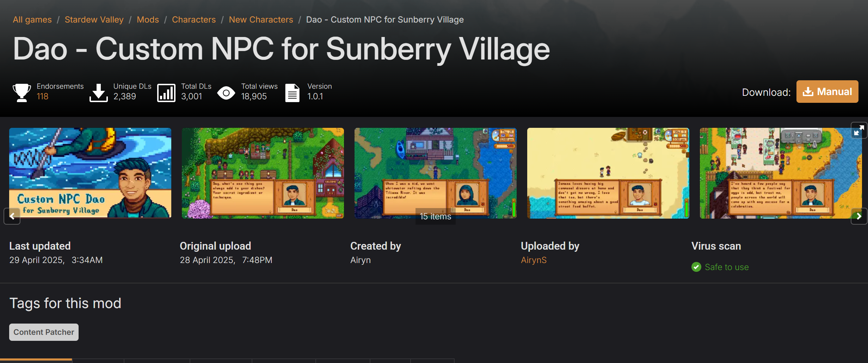Click the endorsements count 118
This screenshot has height=363, width=868.
pyautogui.click(x=42, y=96)
